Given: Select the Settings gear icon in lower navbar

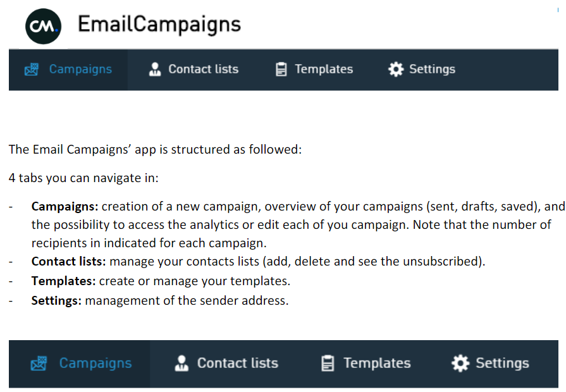Looking at the screenshot, I should (460, 364).
